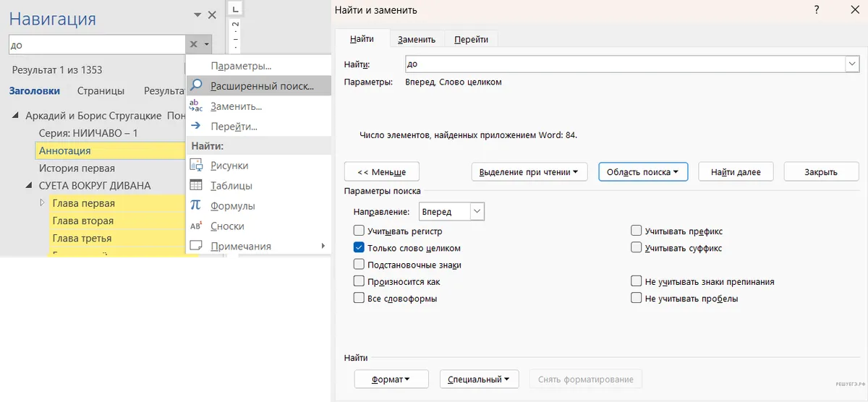Screen dimensions: 868x402
Task: Open the Специальный dropdown button
Action: tap(479, 380)
